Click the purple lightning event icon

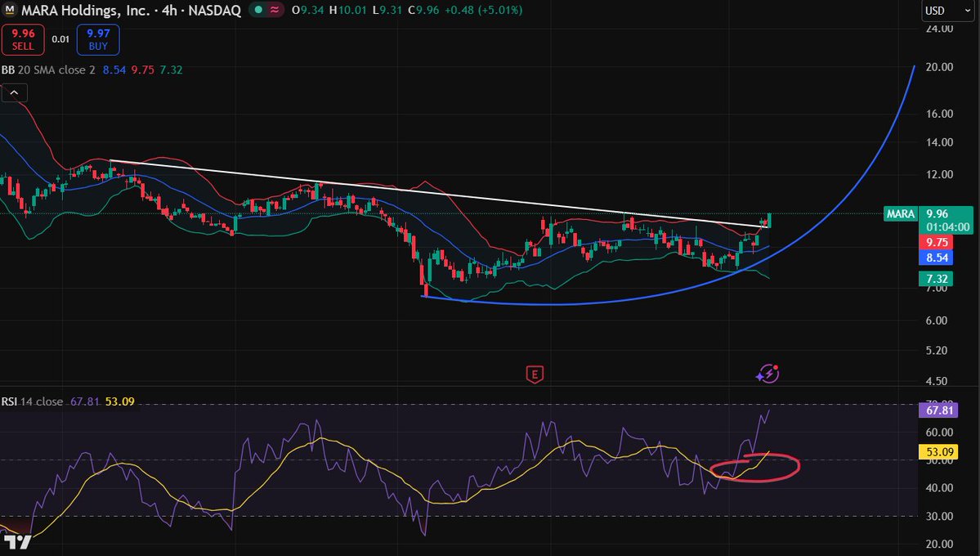(x=767, y=374)
